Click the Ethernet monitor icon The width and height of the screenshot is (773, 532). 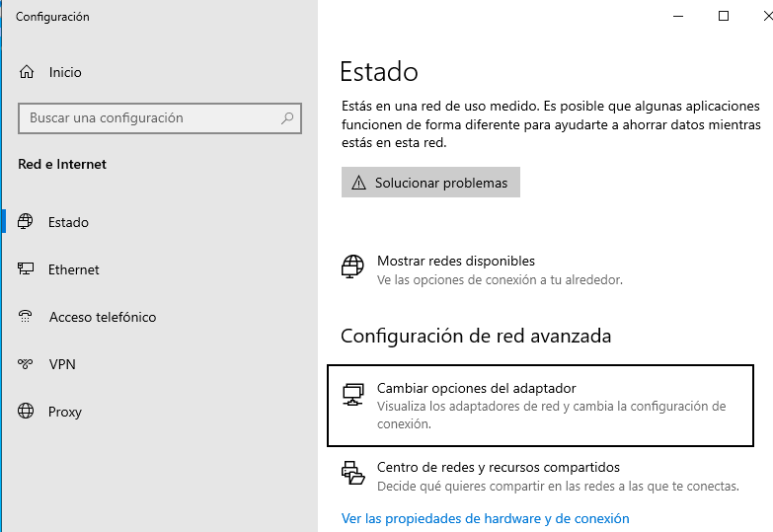pos(26,268)
